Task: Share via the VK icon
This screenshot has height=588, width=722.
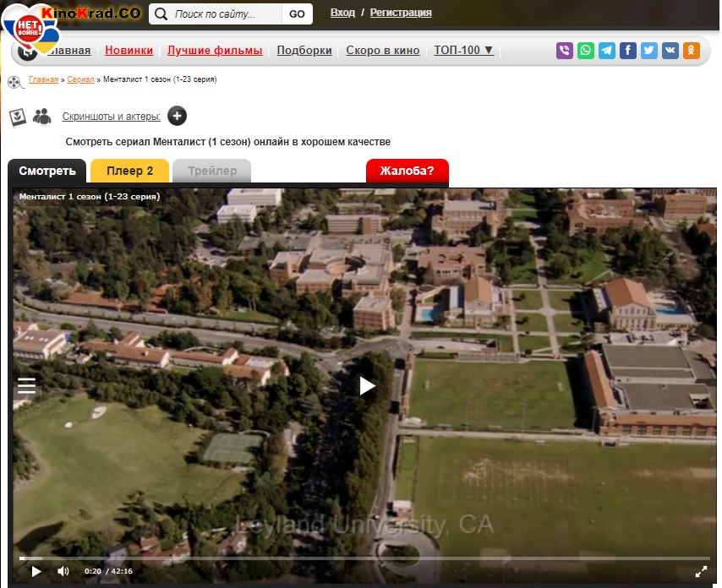Action: point(670,50)
